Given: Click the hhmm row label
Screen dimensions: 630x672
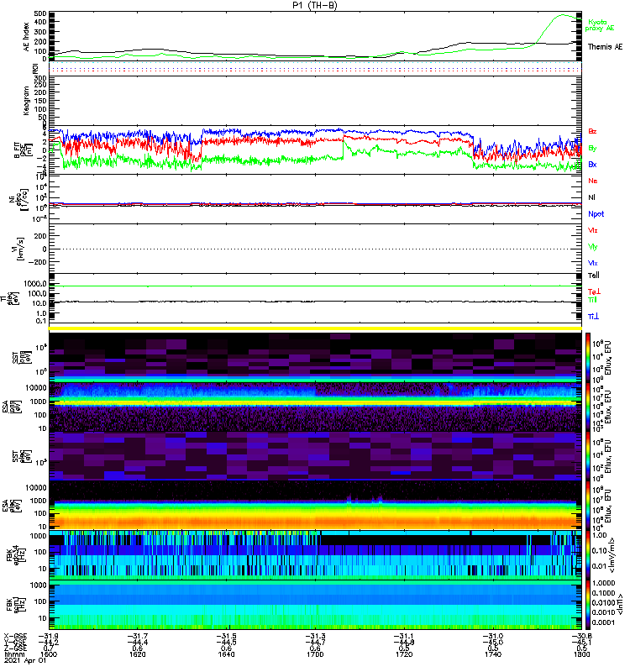Looking at the screenshot, I should 13,654.
